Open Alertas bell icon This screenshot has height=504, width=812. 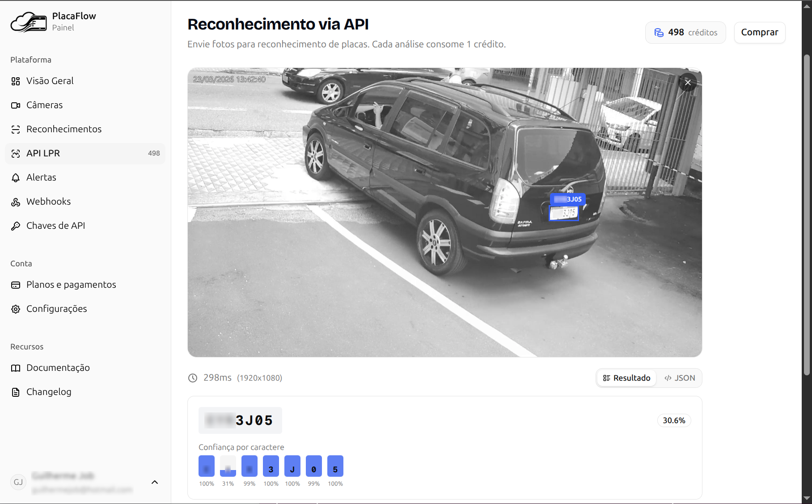click(x=16, y=177)
